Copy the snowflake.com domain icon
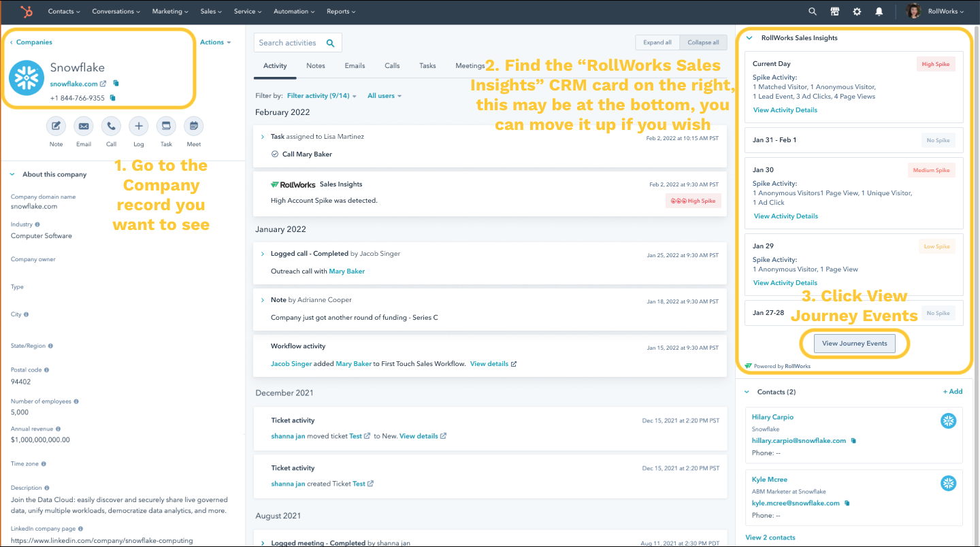This screenshot has width=980, height=547. (116, 84)
